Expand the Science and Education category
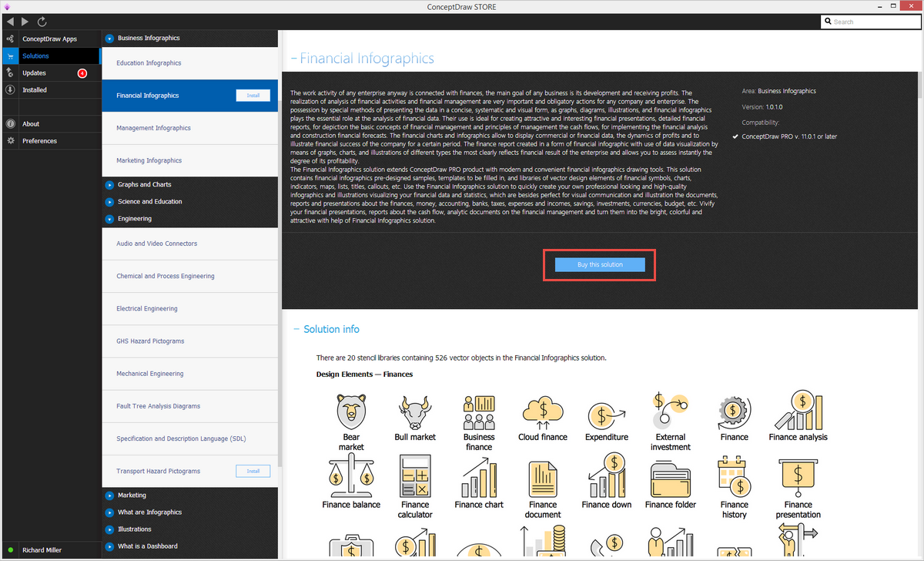Screen dimensions: 924x561 pyautogui.click(x=110, y=202)
